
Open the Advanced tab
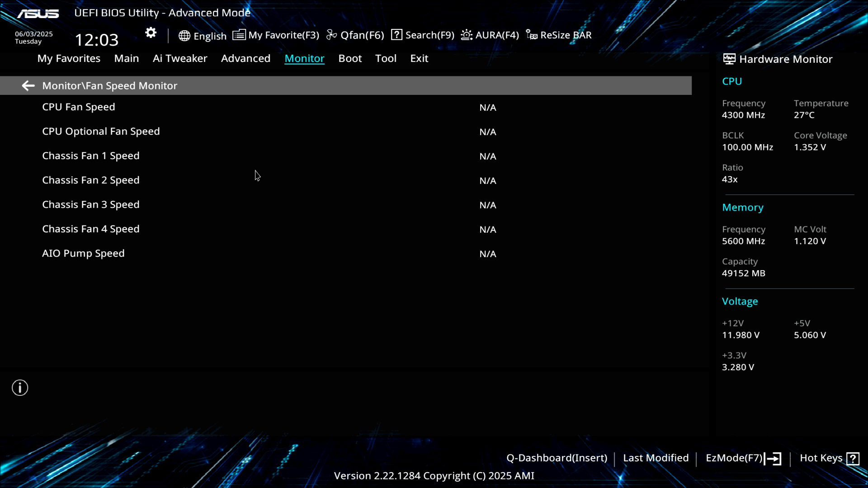pyautogui.click(x=245, y=58)
